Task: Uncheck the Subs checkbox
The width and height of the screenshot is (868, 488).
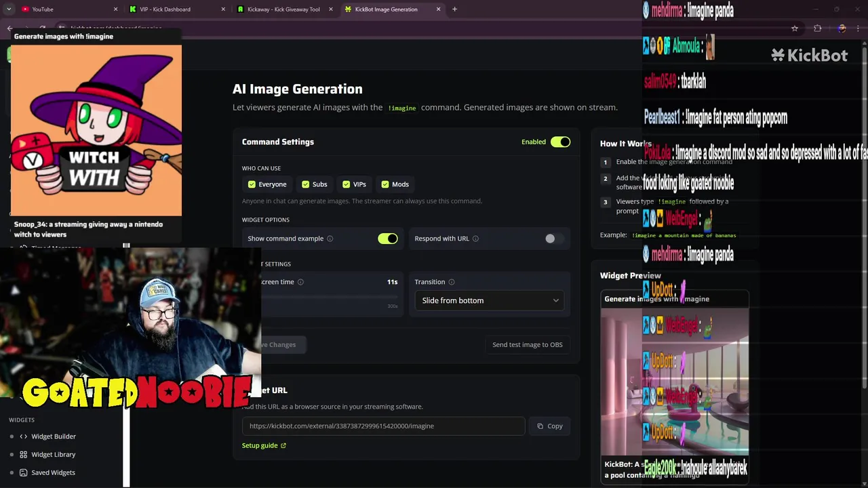Action: (x=305, y=184)
